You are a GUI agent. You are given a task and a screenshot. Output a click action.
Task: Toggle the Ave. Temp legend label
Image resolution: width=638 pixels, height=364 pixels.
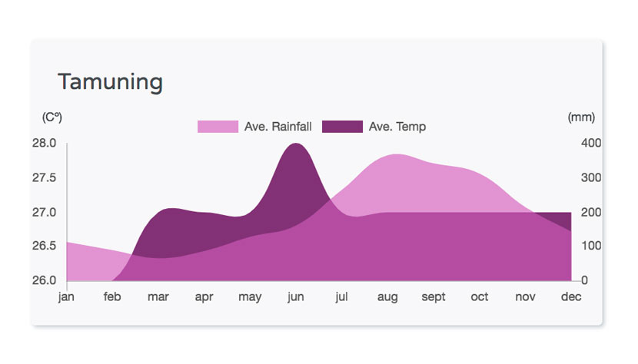coord(397,127)
